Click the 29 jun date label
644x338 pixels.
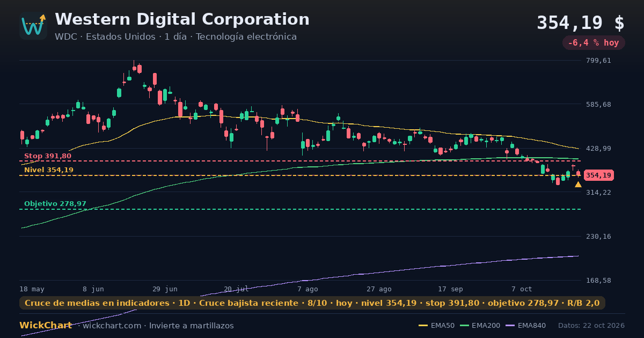165,289
